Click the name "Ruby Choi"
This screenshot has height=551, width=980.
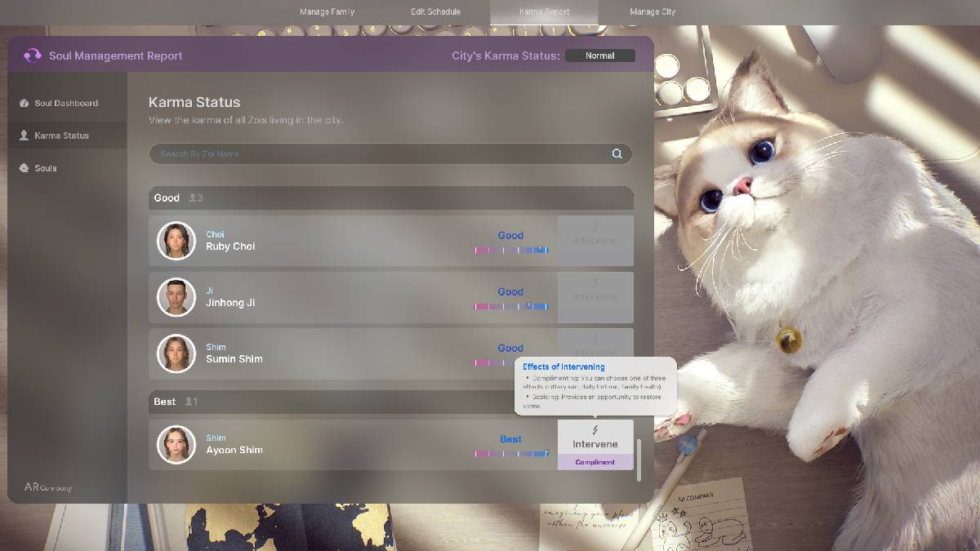tap(230, 247)
